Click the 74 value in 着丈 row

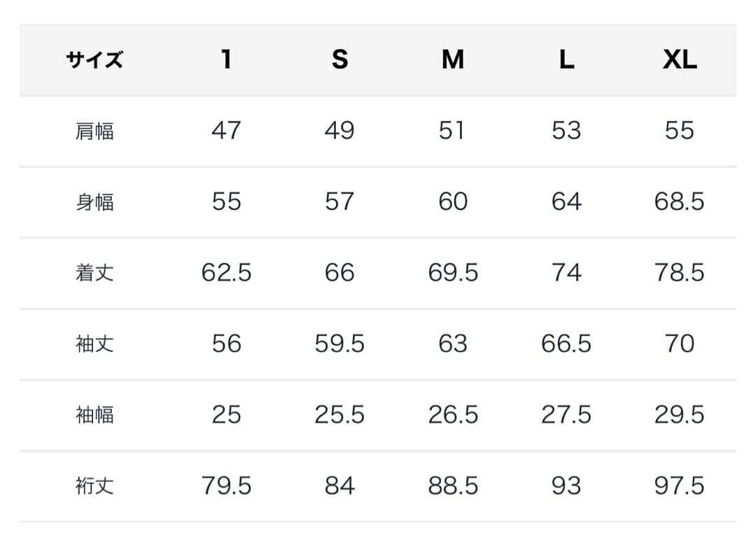pos(566,273)
